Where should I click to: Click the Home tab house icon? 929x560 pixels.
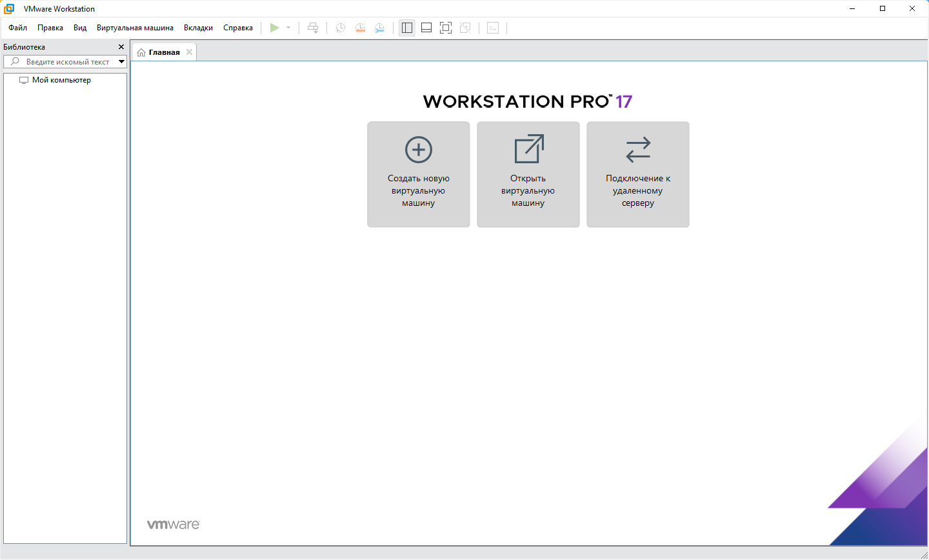tap(141, 52)
